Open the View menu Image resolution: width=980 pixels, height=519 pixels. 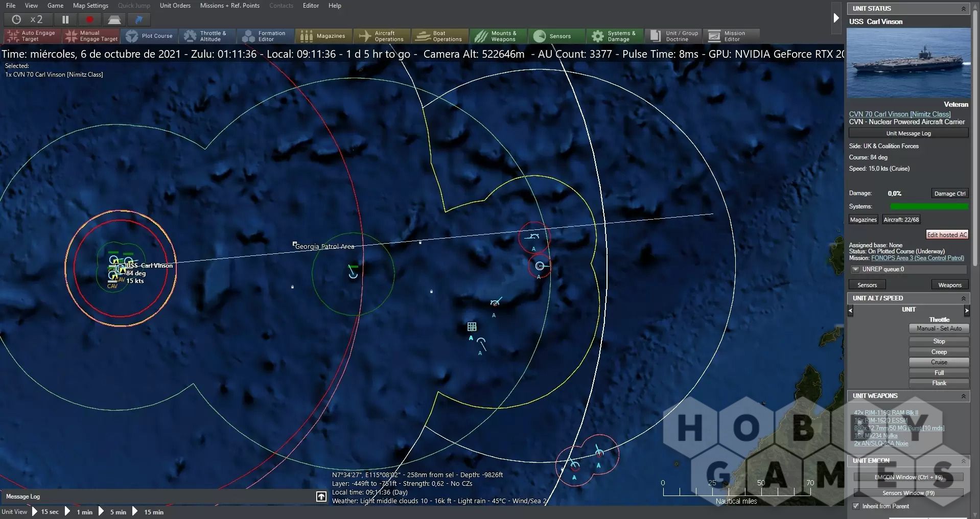pos(31,6)
